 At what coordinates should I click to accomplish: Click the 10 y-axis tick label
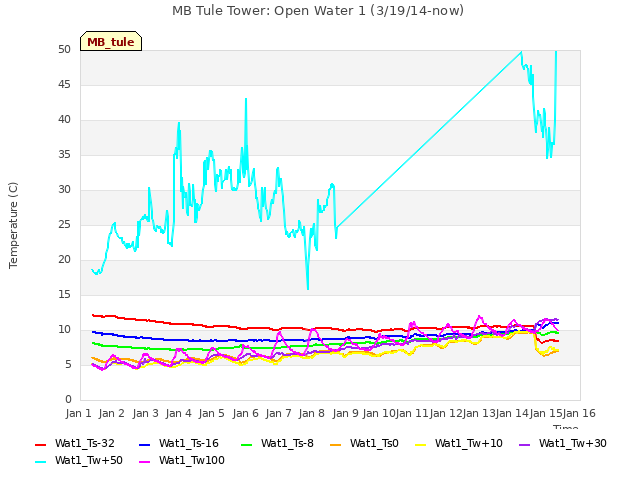(x=64, y=329)
